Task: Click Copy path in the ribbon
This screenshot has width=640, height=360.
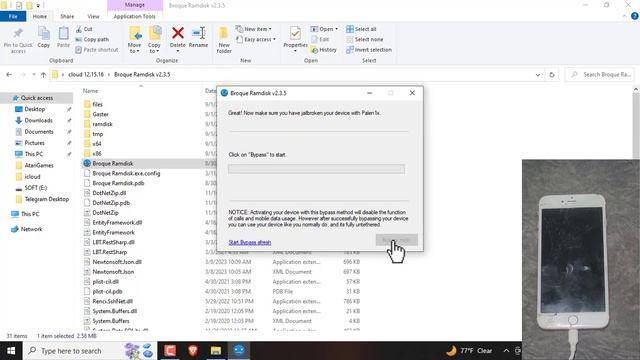Action: tap(92, 39)
